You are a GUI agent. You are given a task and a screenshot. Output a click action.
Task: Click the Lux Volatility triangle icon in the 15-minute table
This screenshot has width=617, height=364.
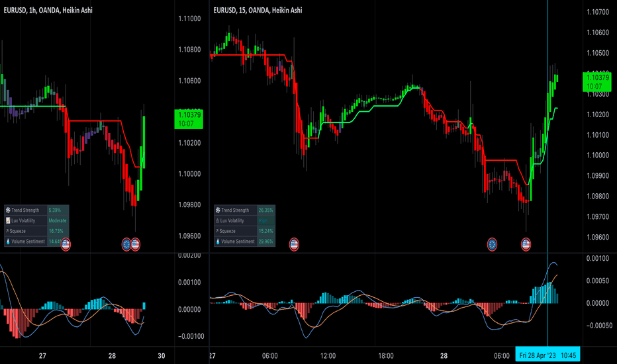[217, 221]
